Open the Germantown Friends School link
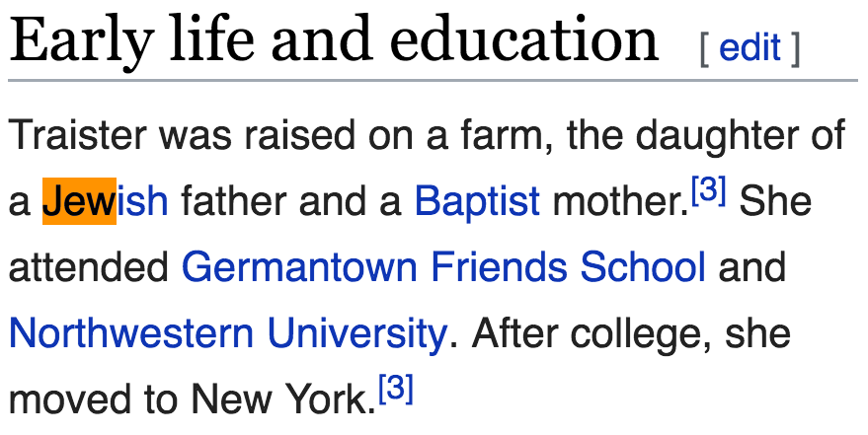This screenshot has height=435, width=868. point(443,267)
